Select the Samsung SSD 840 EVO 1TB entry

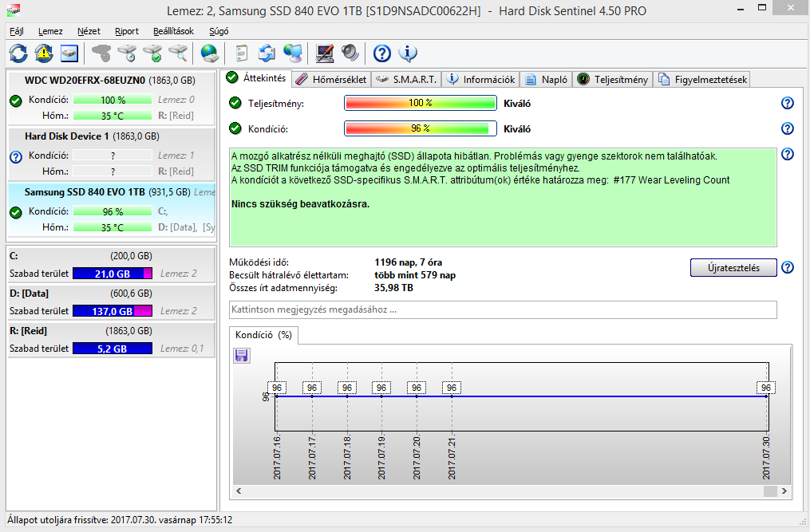pyautogui.click(x=111, y=211)
